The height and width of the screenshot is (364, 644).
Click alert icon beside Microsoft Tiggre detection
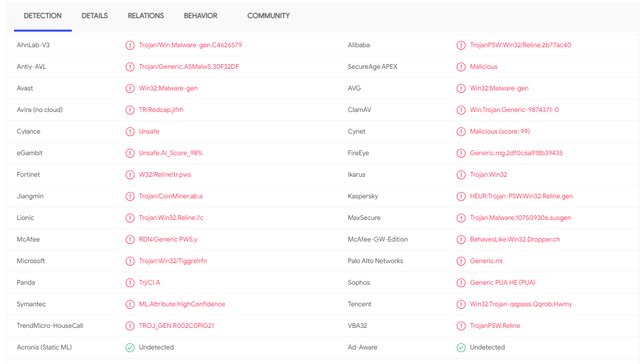coord(130,261)
